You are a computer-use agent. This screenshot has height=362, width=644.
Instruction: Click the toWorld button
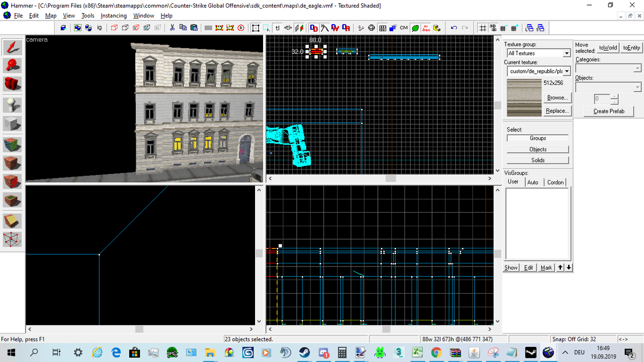point(608,48)
